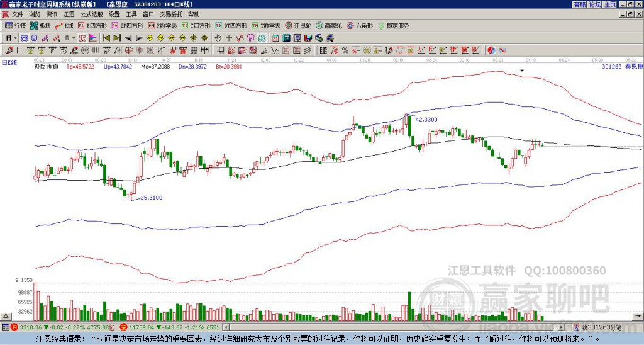Image resolution: width=644 pixels, height=345 pixels.
Task: Jump to last bar icon
Action: pos(117,38)
